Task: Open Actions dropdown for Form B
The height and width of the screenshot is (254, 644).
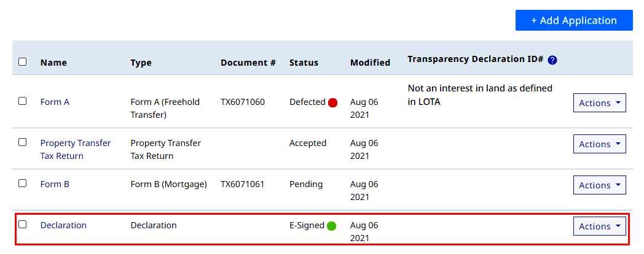Action: [x=600, y=185]
